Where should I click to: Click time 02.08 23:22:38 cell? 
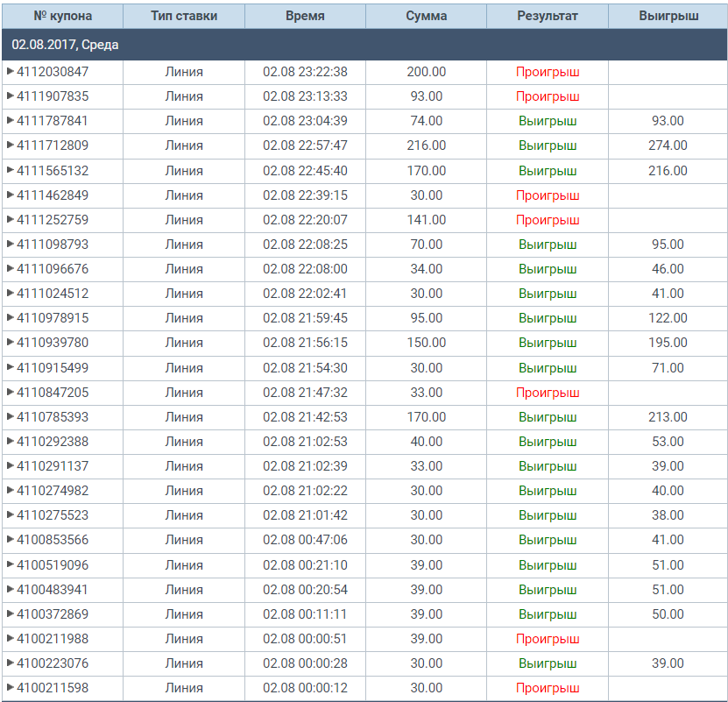(305, 72)
